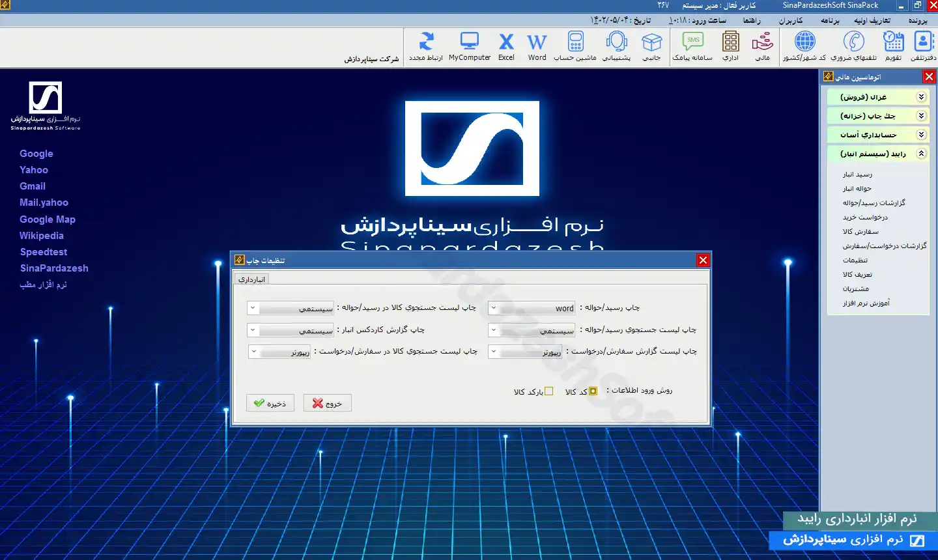Open درخواست خرید item
Screen dimensions: 938x560
[x=865, y=217]
